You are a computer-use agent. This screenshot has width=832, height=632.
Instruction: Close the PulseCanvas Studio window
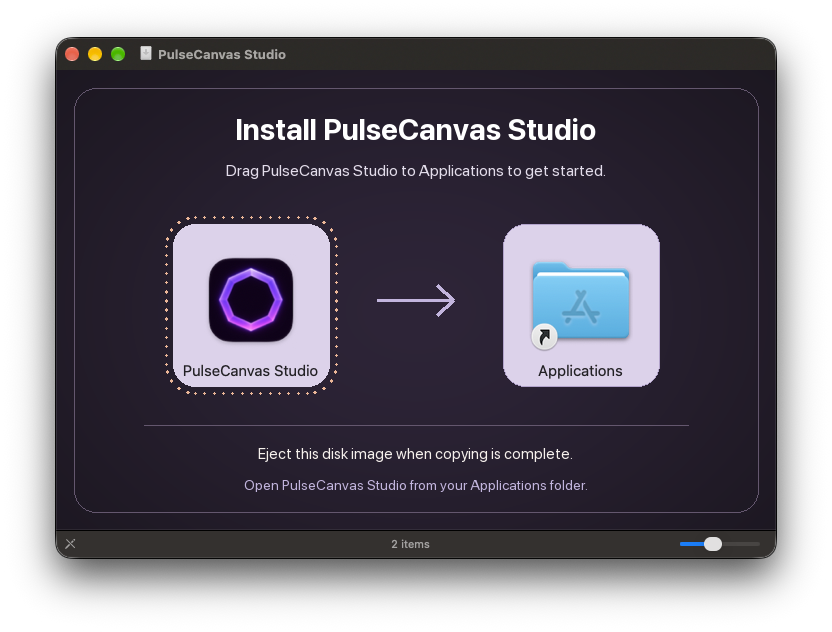[72, 54]
